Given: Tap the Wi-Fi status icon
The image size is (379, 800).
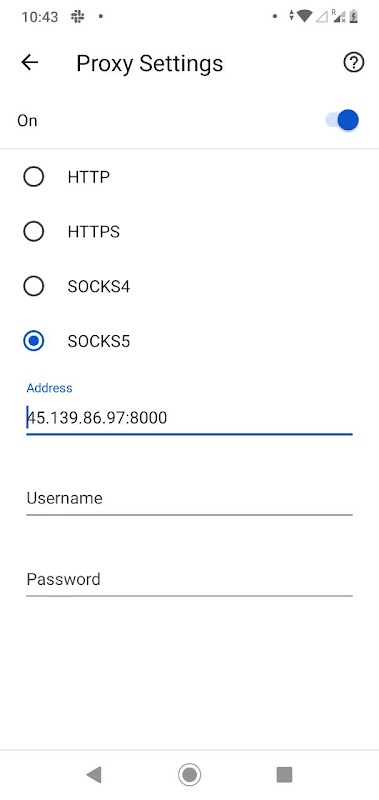Looking at the screenshot, I should [x=304, y=16].
